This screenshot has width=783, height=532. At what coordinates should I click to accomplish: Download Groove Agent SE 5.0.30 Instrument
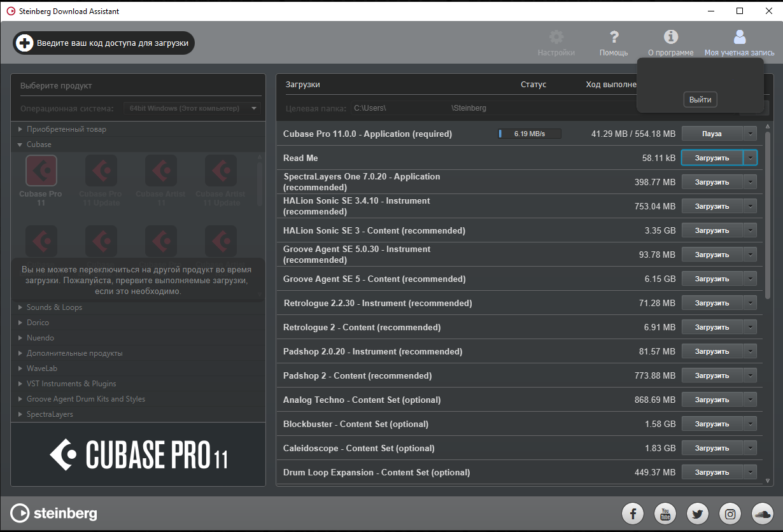tap(712, 255)
